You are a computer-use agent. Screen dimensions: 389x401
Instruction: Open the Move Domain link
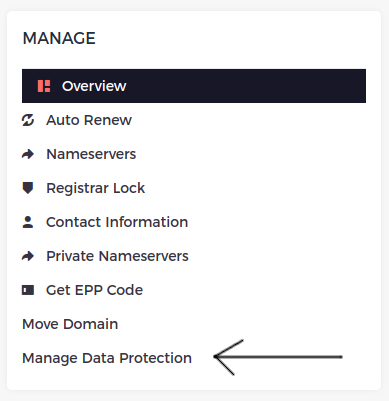pyautogui.click(x=70, y=324)
